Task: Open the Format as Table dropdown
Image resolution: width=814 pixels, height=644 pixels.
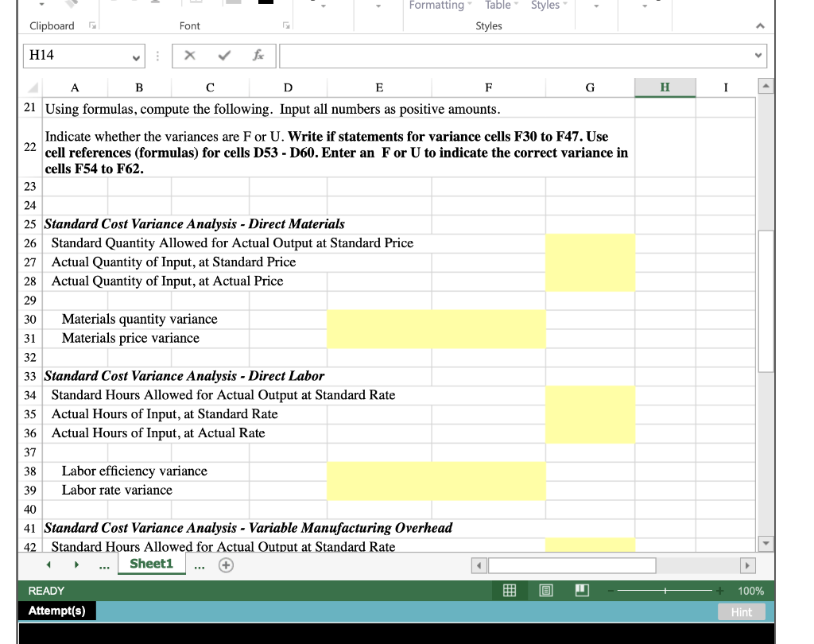Action: (499, 6)
